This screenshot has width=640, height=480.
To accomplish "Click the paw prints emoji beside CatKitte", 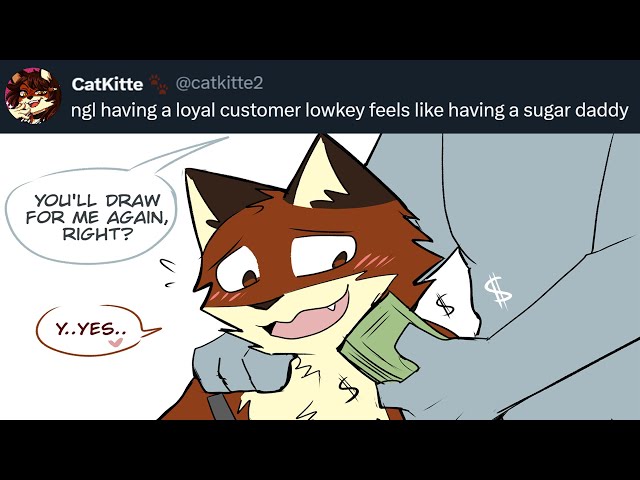I will coord(158,84).
